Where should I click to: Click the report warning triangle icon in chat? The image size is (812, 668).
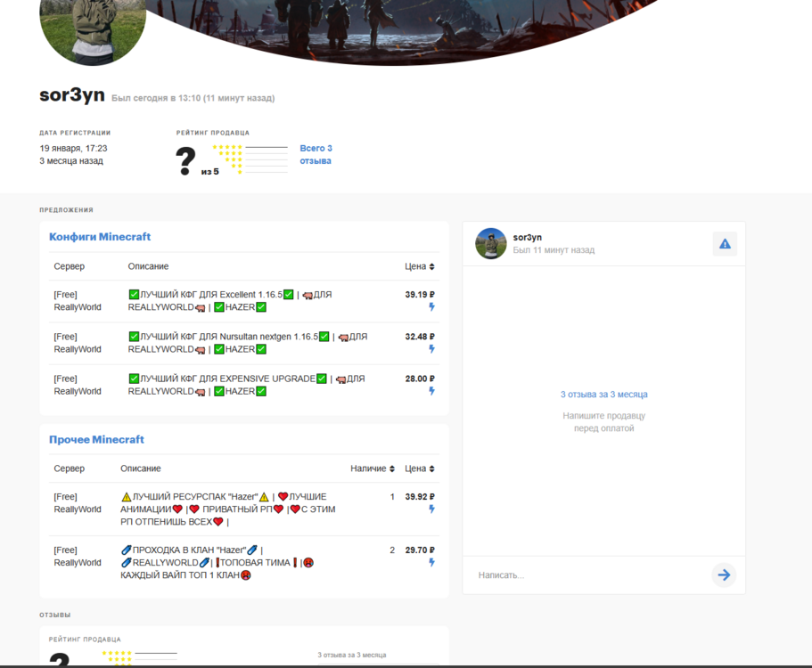tap(725, 244)
